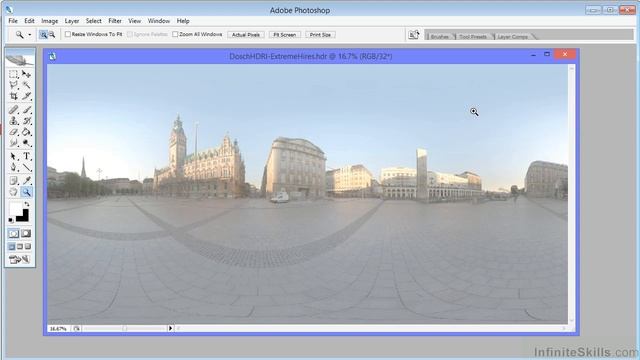Select the Path Selection tool
This screenshot has height=360, width=640.
coord(13,156)
